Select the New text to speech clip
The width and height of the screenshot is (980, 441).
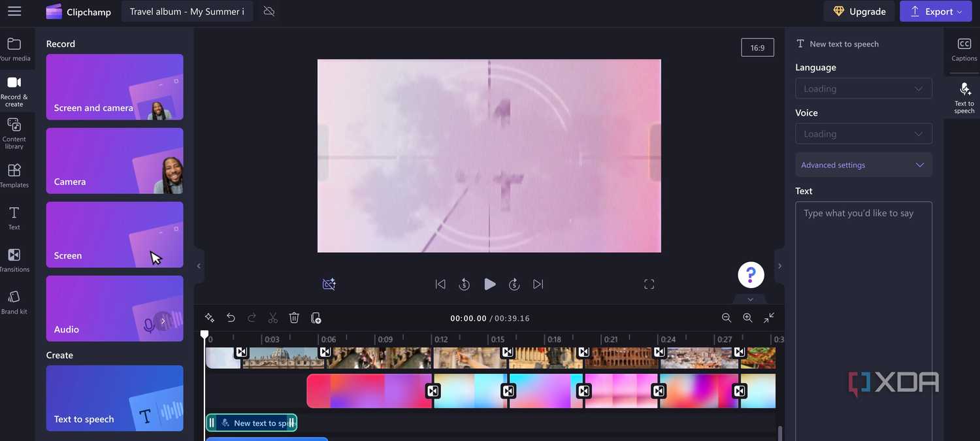point(252,423)
